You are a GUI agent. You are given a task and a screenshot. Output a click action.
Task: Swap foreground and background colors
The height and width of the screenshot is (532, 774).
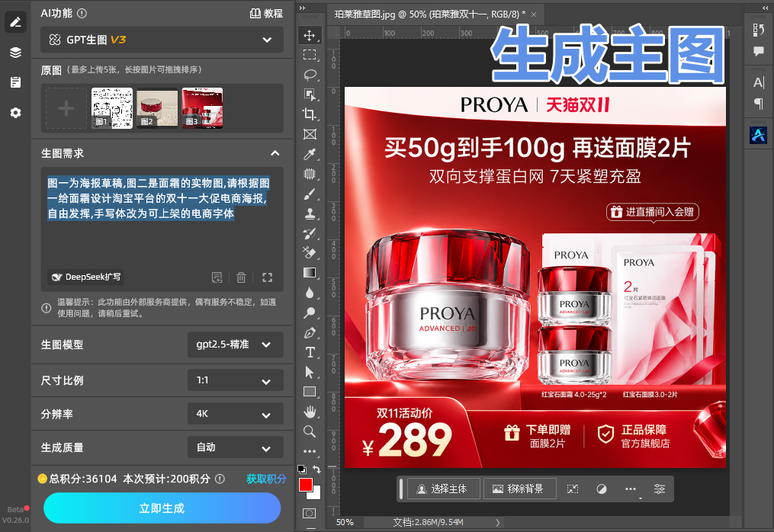317,469
